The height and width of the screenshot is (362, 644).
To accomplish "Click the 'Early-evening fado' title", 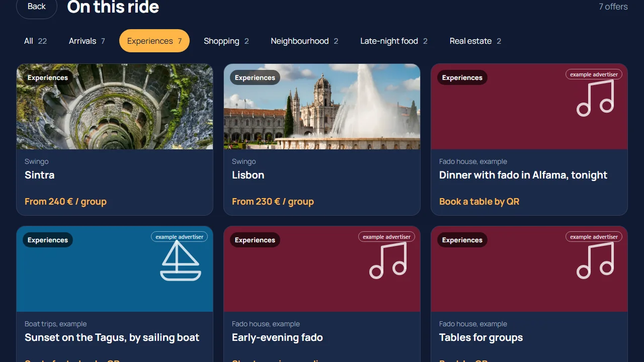I will click(x=277, y=337).
